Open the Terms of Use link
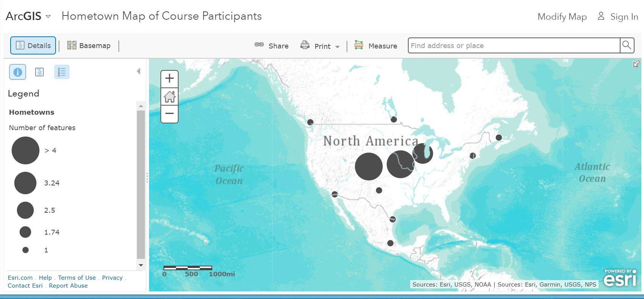This screenshot has width=644, height=299. click(77, 277)
